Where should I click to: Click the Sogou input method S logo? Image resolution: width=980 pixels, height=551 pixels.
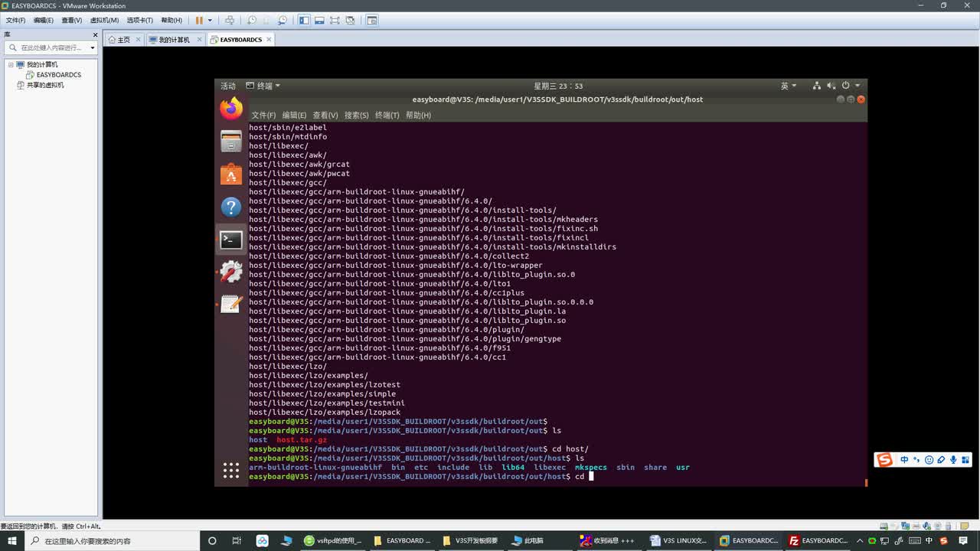tap(885, 460)
